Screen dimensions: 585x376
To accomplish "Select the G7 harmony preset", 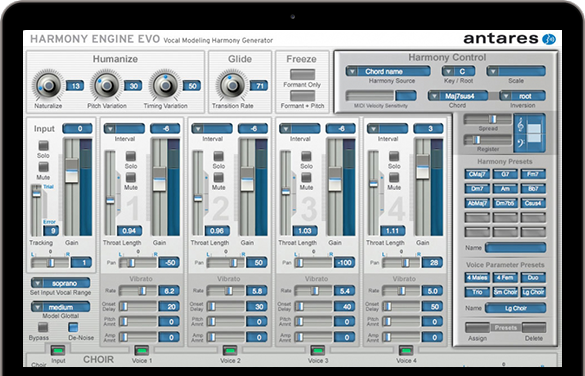I will (x=505, y=174).
